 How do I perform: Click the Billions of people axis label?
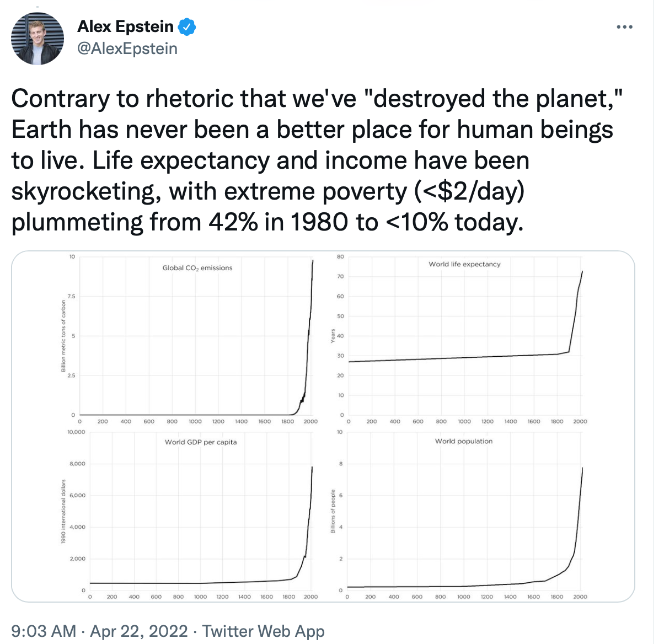[x=333, y=511]
